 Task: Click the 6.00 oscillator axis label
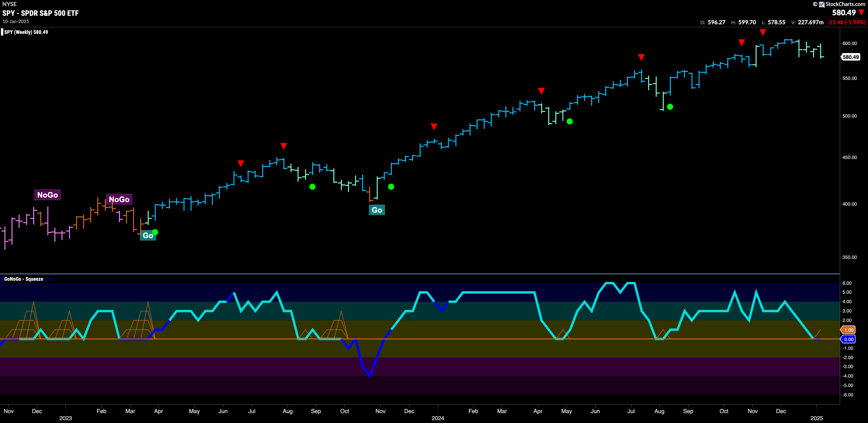click(x=847, y=283)
